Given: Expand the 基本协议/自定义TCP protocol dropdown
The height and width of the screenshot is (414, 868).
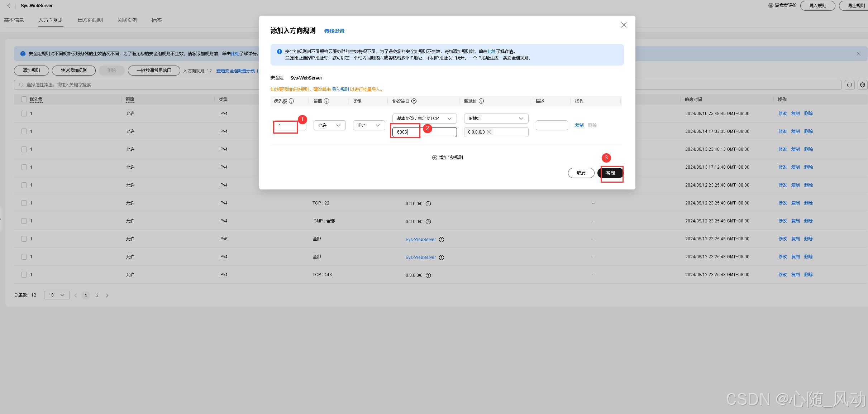Looking at the screenshot, I should point(424,119).
